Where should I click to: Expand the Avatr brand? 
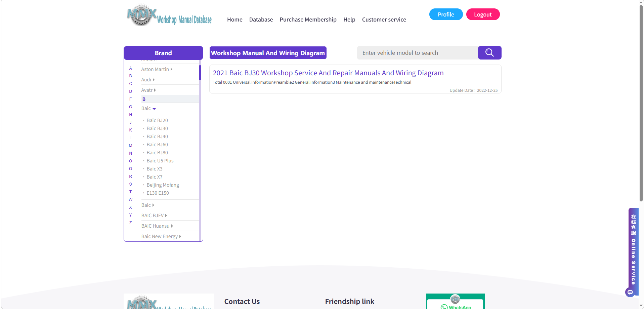(148, 90)
